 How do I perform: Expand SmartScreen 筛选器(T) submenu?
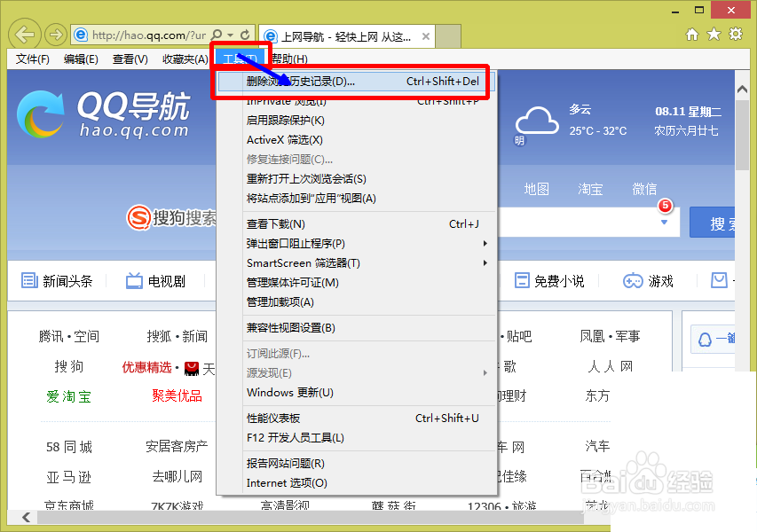tap(356, 263)
